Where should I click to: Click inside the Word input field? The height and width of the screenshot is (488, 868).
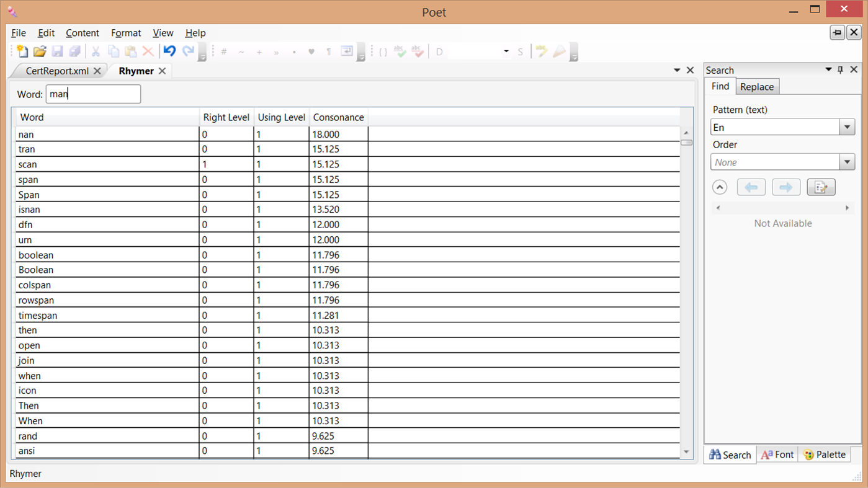pos(93,94)
